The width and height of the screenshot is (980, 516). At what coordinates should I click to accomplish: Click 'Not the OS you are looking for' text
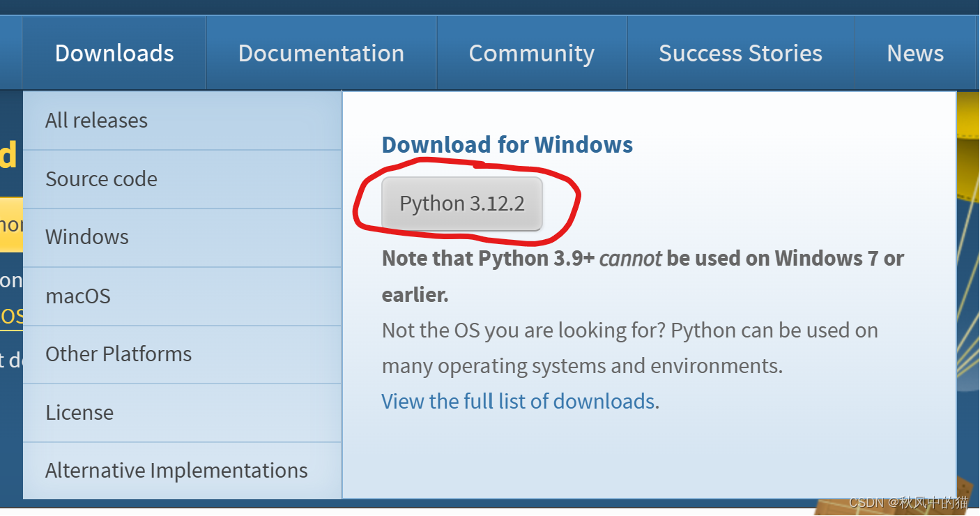point(629,348)
